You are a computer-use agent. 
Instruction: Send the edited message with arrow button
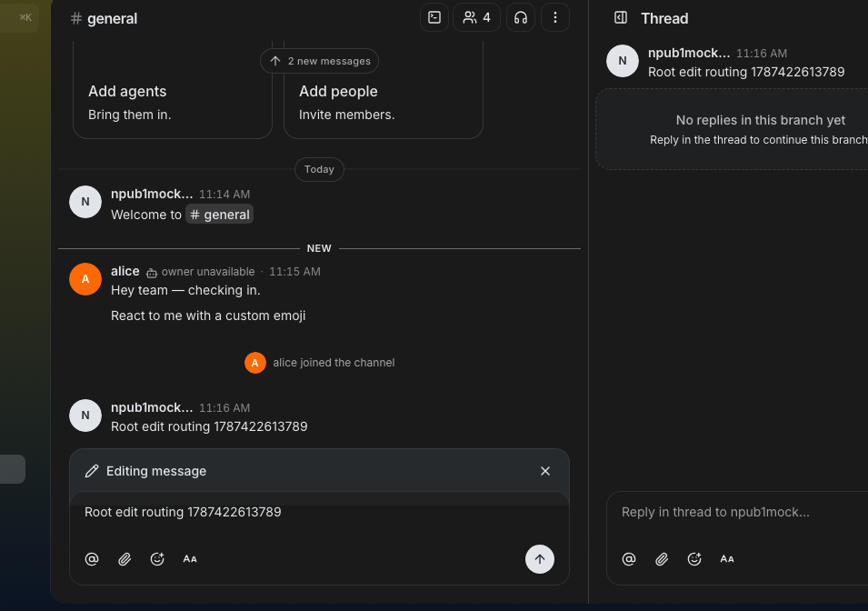click(539, 559)
